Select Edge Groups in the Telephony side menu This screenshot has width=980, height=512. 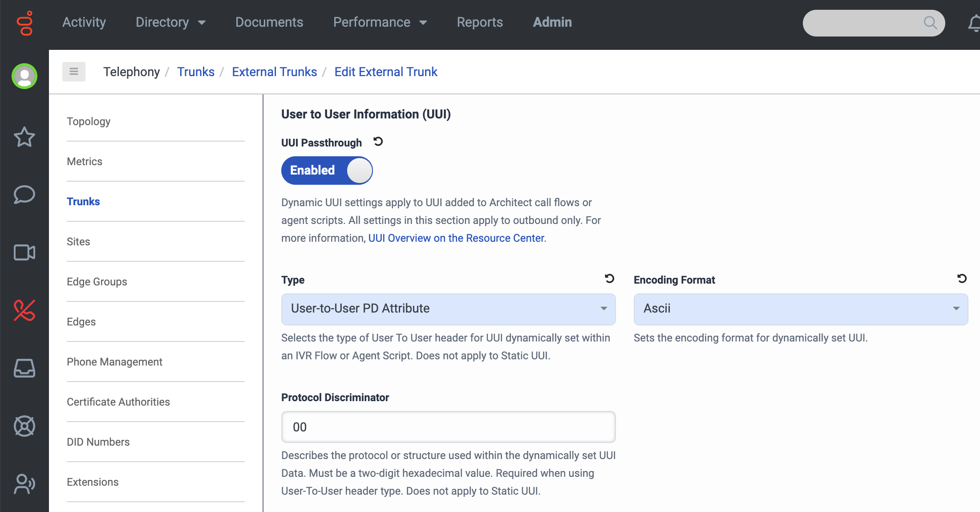pyautogui.click(x=97, y=282)
